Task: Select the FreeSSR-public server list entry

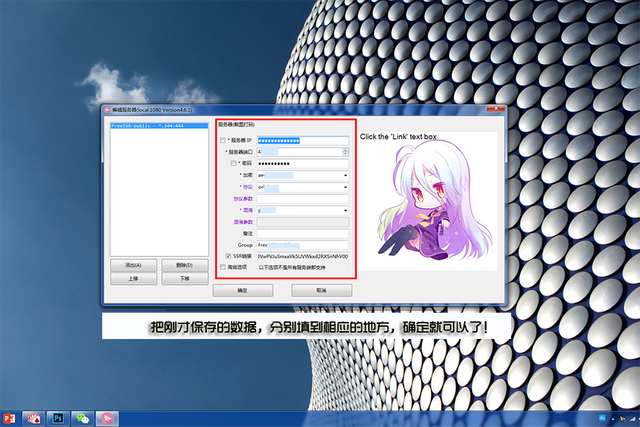Action: 159,126
